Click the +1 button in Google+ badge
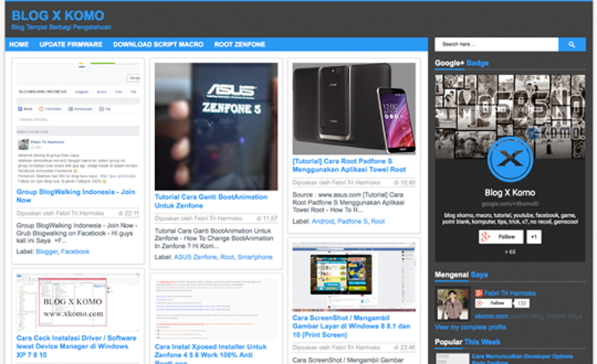This screenshot has height=364, width=597. [533, 237]
